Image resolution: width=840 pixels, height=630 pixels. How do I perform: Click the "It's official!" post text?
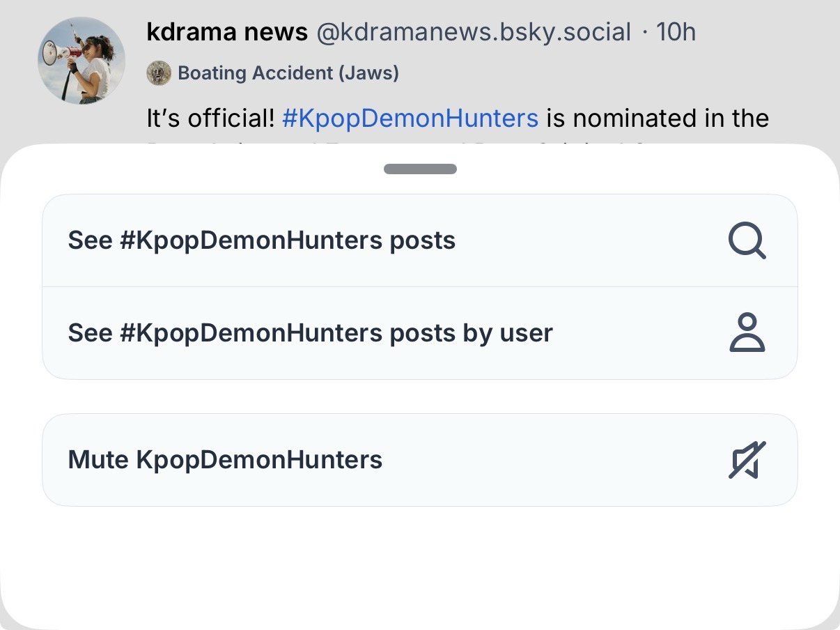(210, 118)
